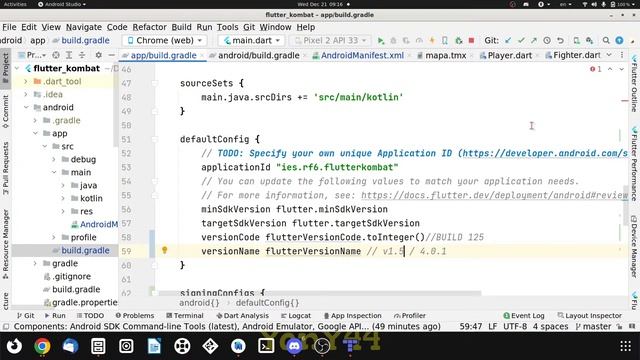This screenshot has height=360, width=640.
Task: Open the Device Manager toolbar icon
Action: point(576,40)
